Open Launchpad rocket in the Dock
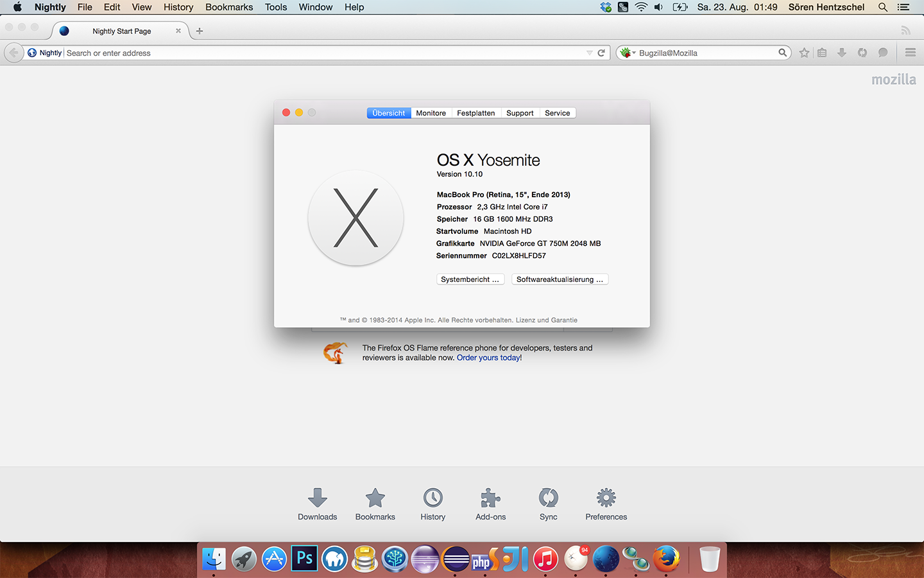The image size is (924, 578). point(244,559)
